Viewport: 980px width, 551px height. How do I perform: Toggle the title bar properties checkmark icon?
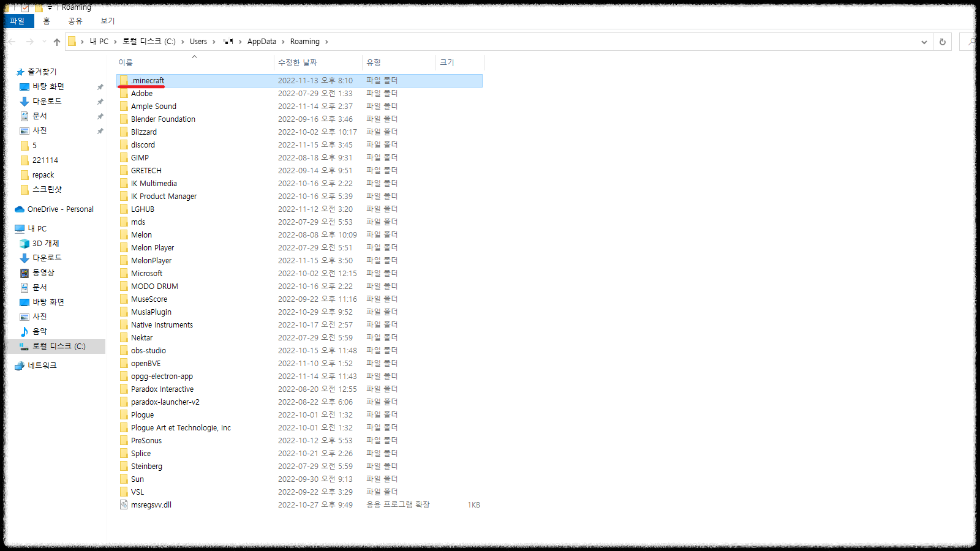tap(25, 7)
